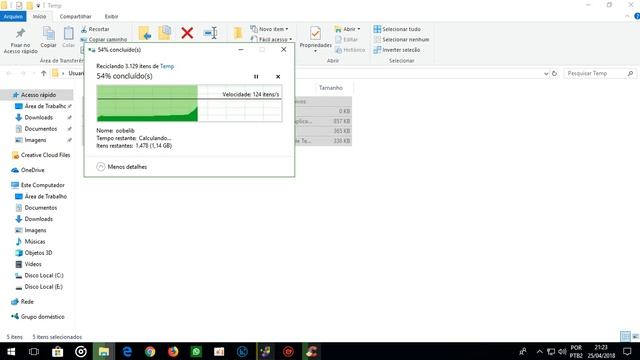The image size is (640, 360).
Task: Click the Up one level arrow
Action: pyautogui.click(x=44, y=73)
